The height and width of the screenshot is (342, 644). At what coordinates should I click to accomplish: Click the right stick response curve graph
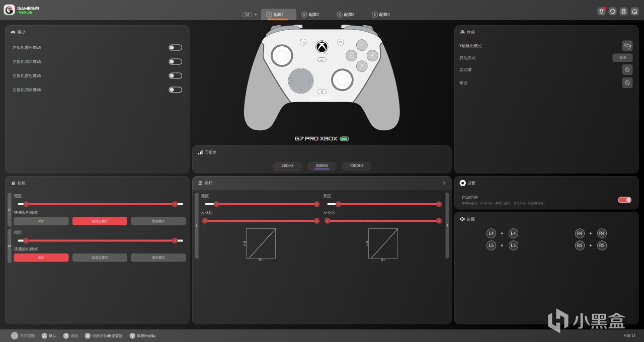click(x=383, y=243)
